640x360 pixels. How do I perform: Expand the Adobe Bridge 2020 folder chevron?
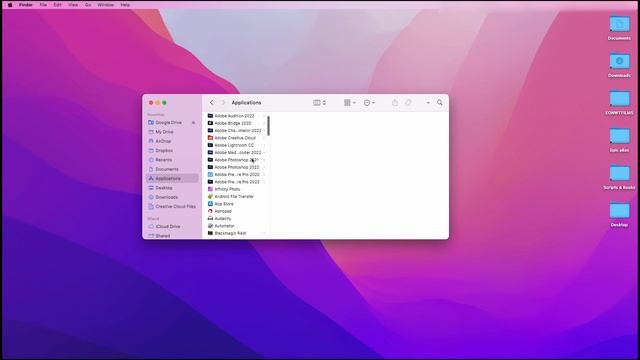coord(264,123)
